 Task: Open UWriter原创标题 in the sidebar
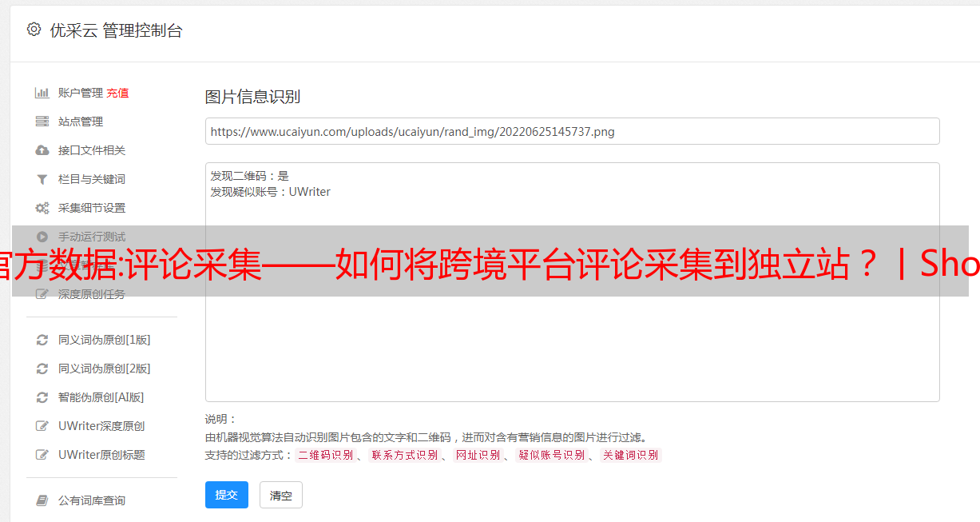[101, 455]
